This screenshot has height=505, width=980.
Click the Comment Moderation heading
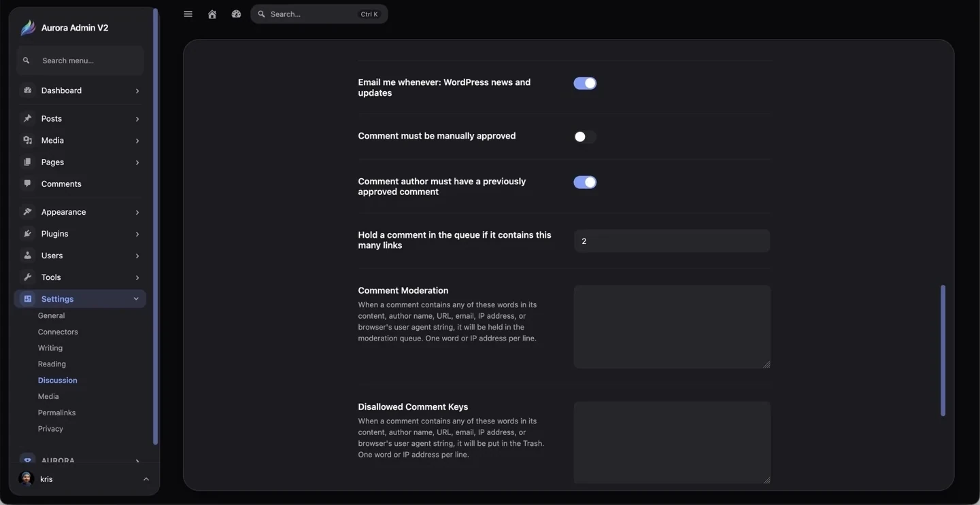click(403, 290)
